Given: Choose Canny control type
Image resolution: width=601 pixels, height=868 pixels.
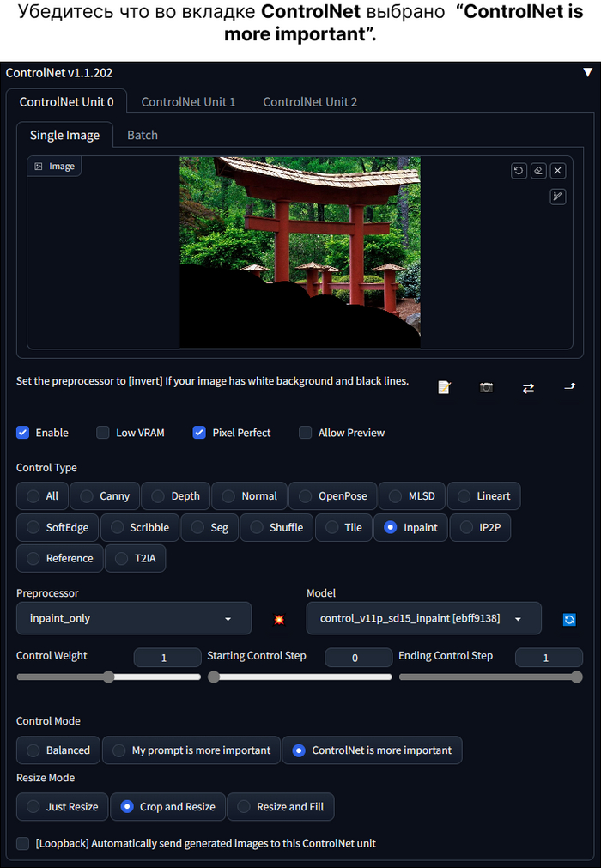Looking at the screenshot, I should pyautogui.click(x=104, y=496).
